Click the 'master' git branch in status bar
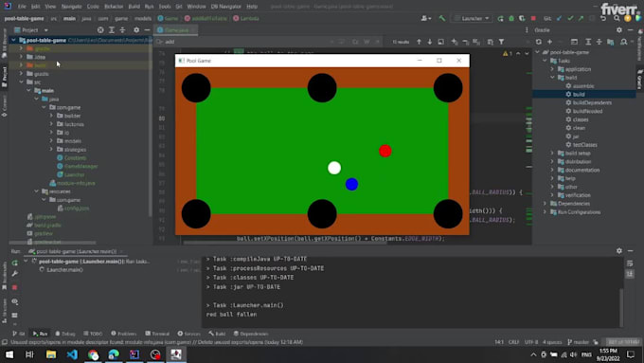644x363 pixels. click(579, 342)
